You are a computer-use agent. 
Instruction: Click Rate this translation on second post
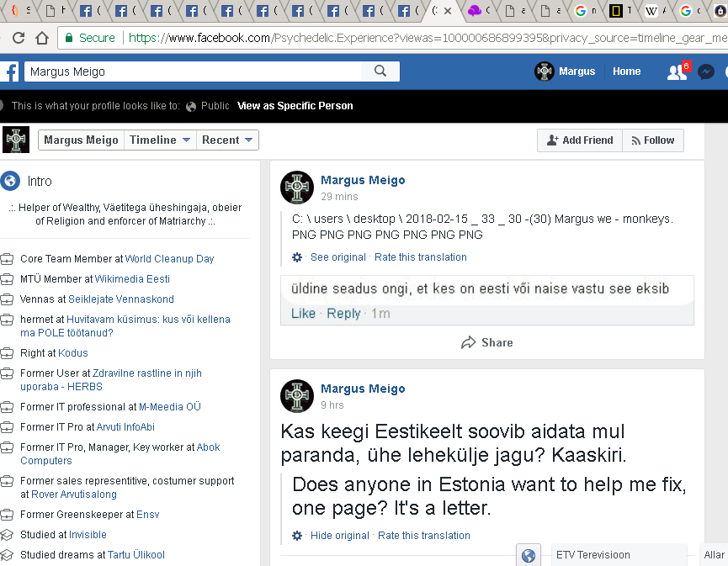(424, 536)
